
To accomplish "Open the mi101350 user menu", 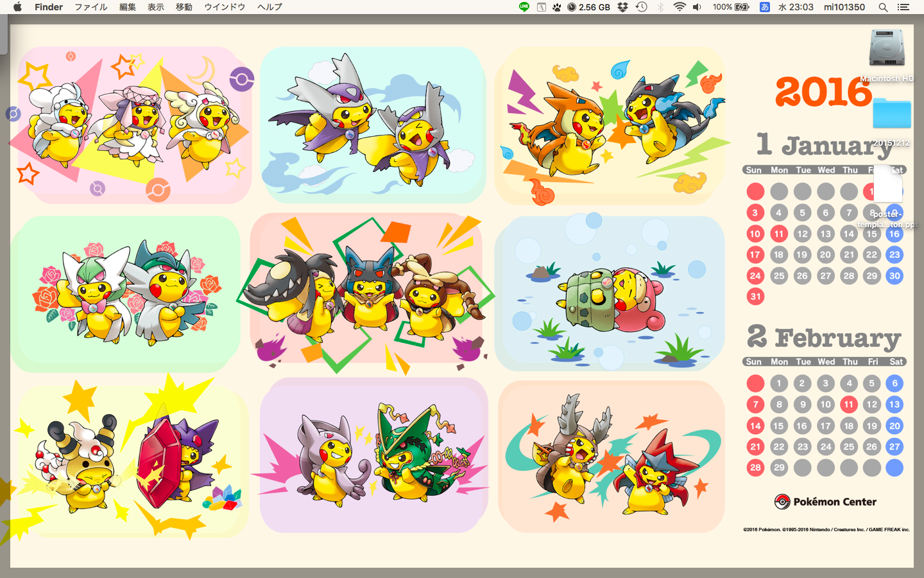I will [x=844, y=7].
